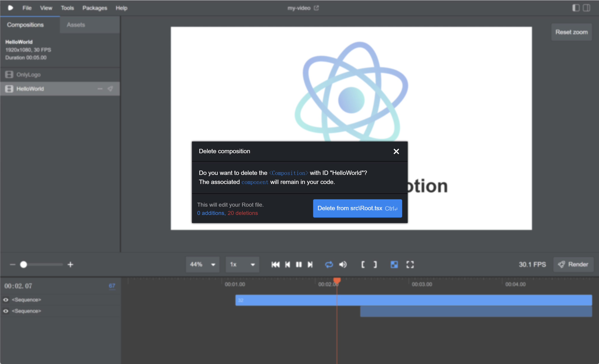Open the Packages menu
The width and height of the screenshot is (599, 364).
pos(95,8)
